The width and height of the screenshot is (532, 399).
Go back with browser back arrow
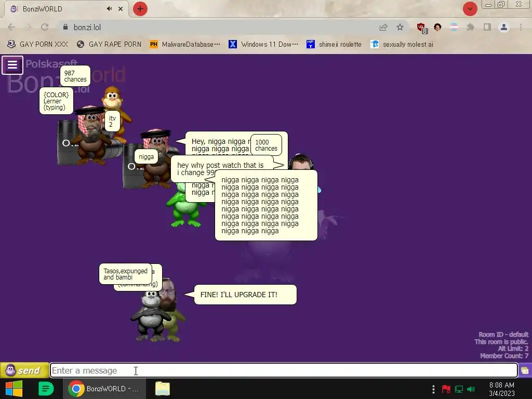pyautogui.click(x=11, y=27)
